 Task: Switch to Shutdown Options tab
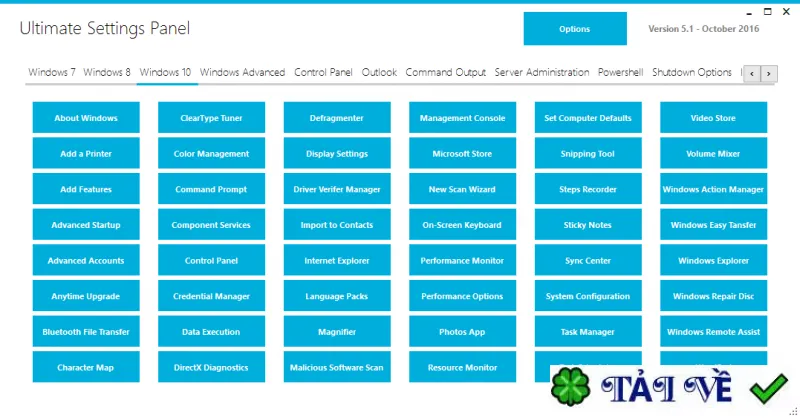coord(692,72)
